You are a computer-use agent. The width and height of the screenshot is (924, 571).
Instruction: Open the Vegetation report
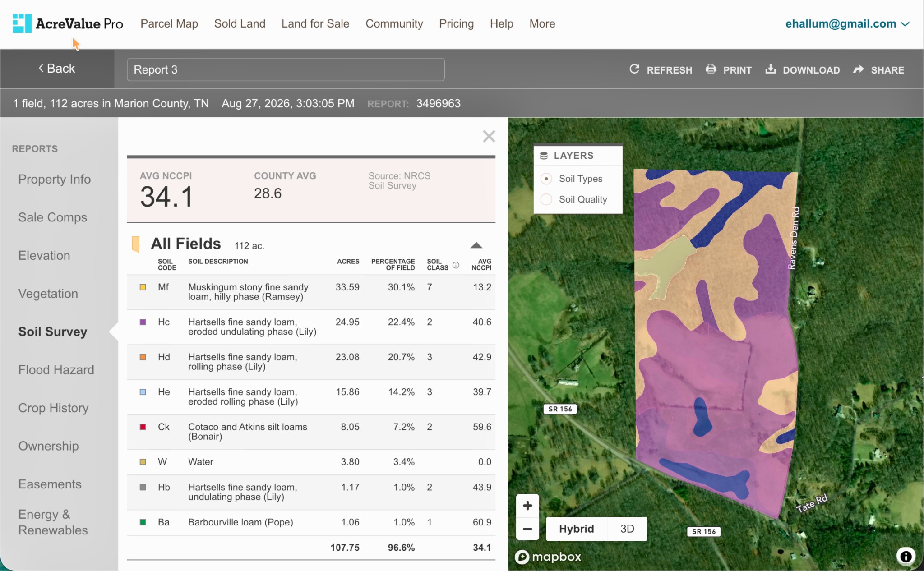[x=48, y=293]
